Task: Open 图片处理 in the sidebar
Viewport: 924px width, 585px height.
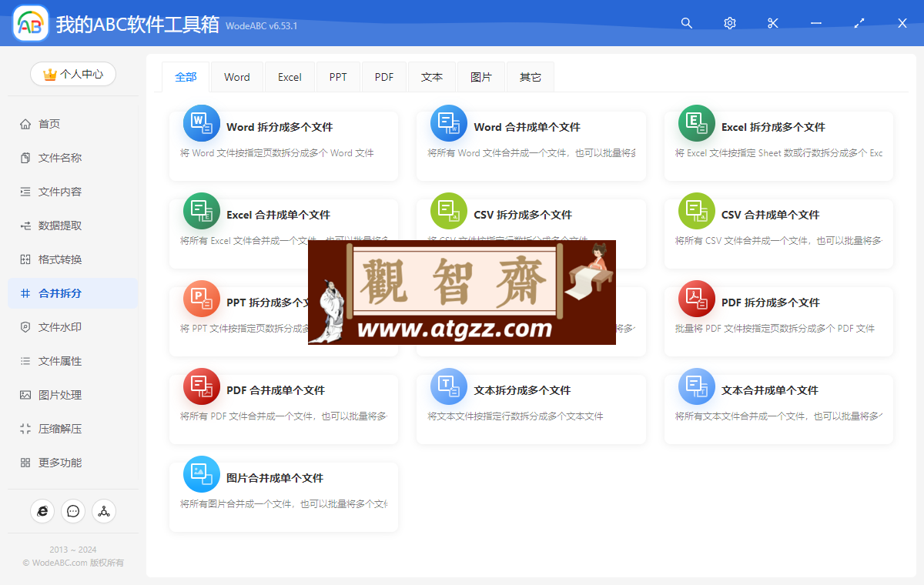Action: pos(73,395)
